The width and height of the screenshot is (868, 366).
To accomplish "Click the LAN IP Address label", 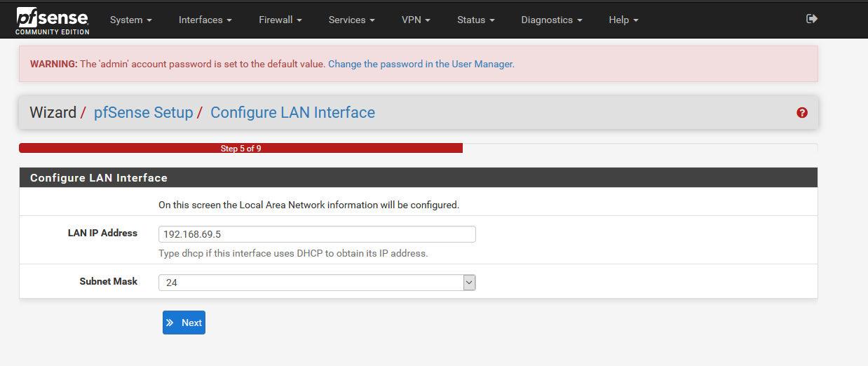I will 102,233.
